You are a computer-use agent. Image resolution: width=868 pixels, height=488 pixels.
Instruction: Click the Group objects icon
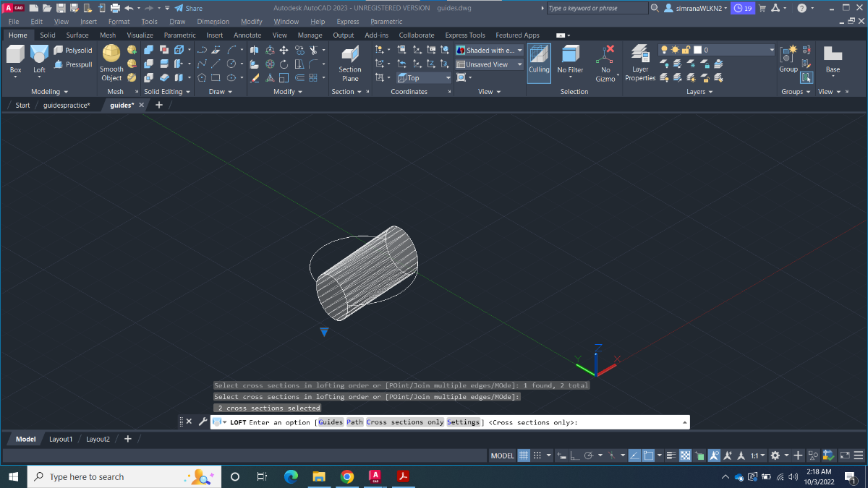point(788,58)
